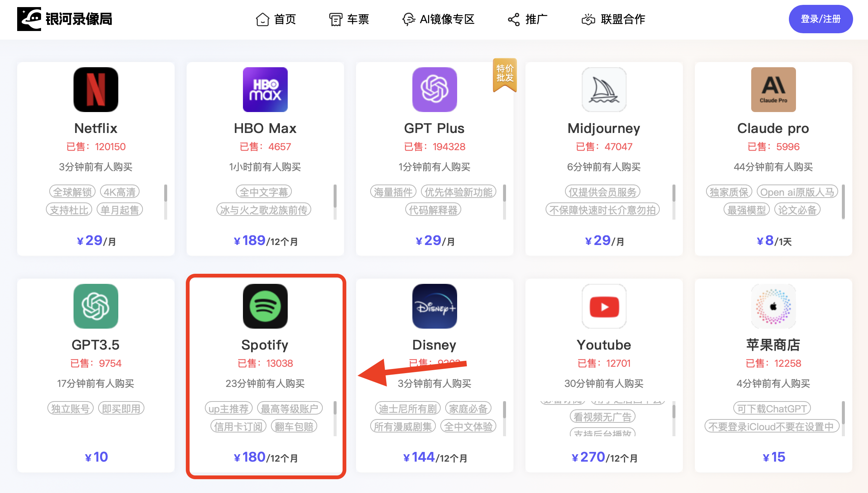
Task: Click the 所有漫威剧集 tag on Disney
Action: (x=403, y=427)
